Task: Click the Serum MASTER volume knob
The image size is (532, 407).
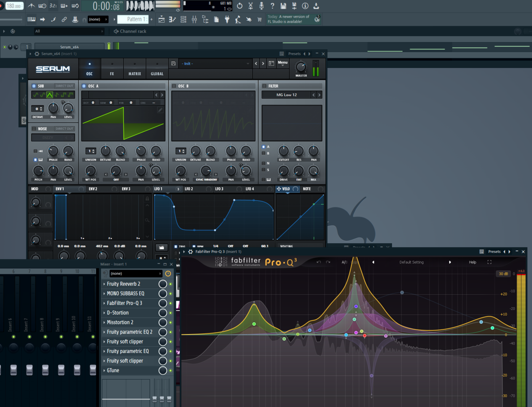Action: click(x=301, y=67)
